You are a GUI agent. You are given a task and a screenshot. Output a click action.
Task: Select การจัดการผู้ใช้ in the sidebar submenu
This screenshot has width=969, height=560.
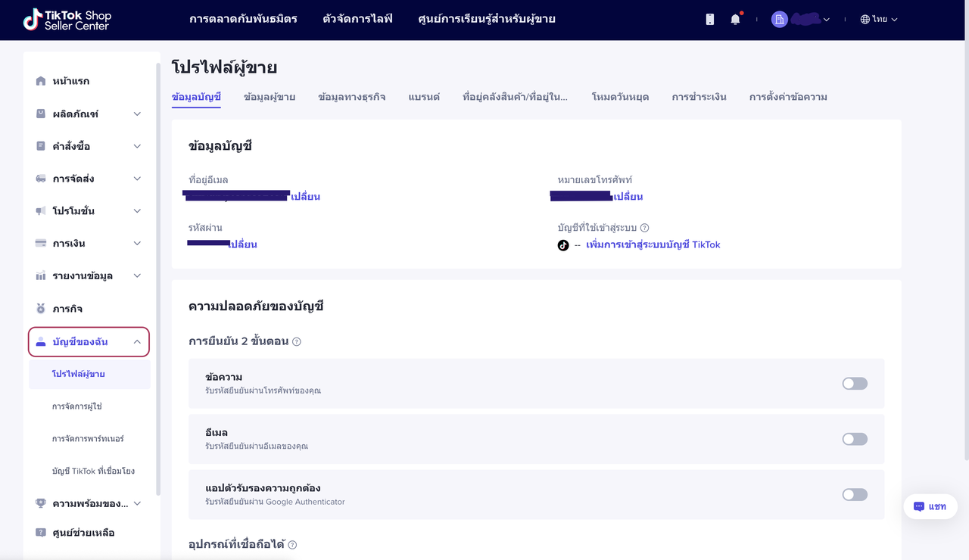tap(76, 406)
